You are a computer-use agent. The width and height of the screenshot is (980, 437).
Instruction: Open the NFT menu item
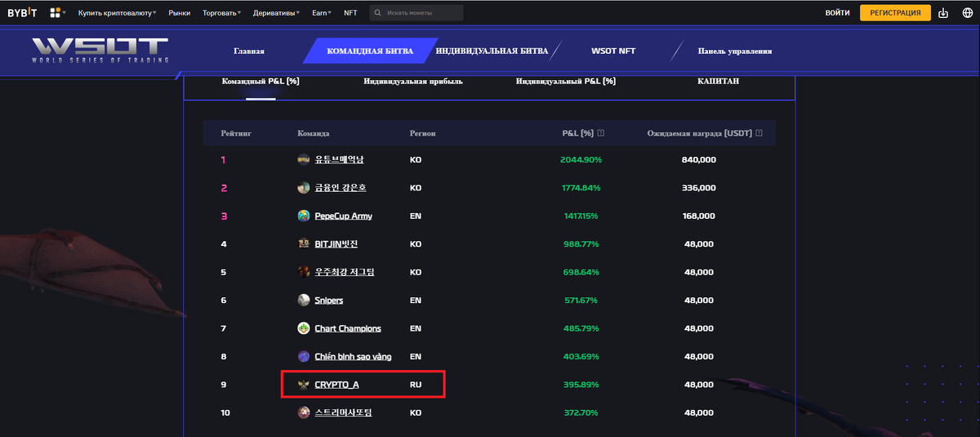coord(350,13)
